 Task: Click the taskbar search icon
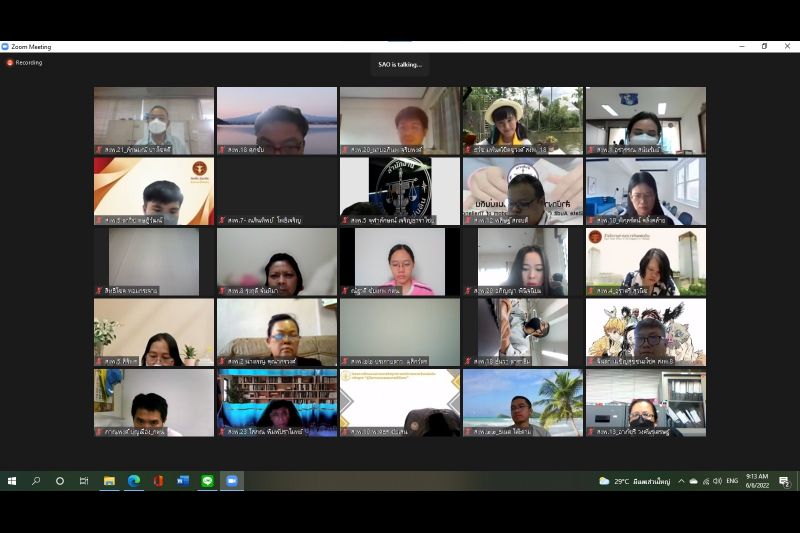[x=36, y=481]
